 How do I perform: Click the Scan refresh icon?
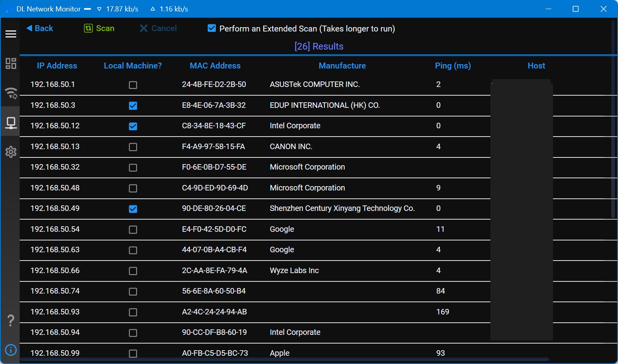tap(88, 28)
